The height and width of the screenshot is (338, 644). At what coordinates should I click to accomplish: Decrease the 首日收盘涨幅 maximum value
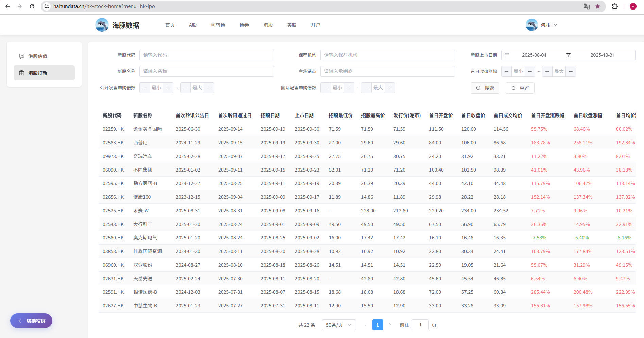(547, 71)
